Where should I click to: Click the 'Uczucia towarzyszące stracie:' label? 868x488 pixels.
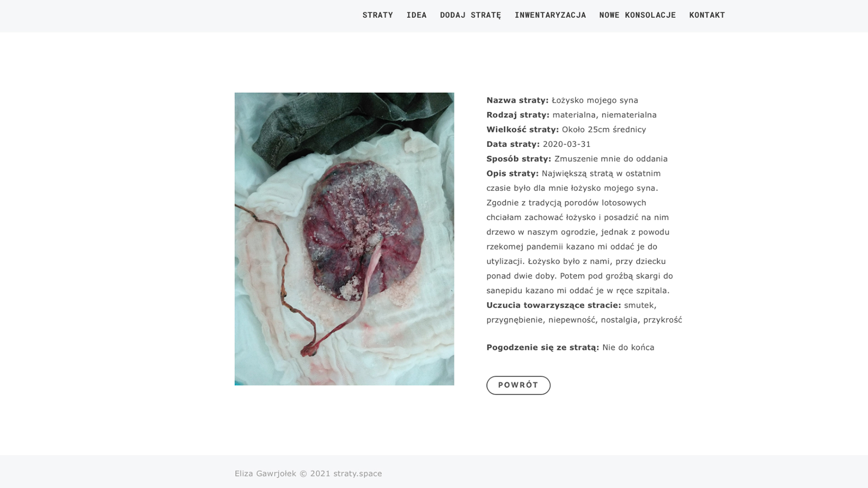coord(554,305)
